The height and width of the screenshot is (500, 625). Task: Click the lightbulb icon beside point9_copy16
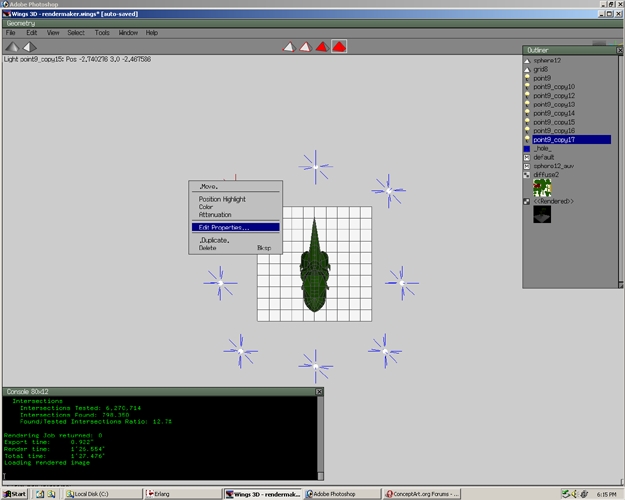click(x=527, y=131)
